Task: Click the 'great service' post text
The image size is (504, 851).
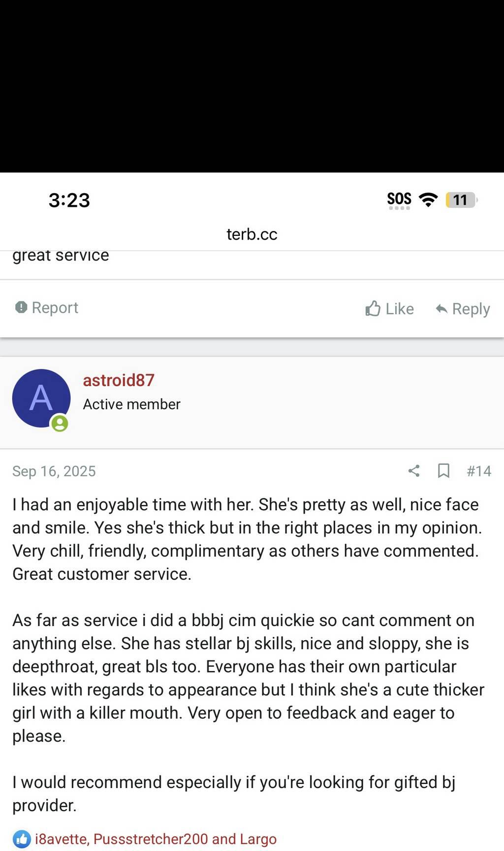Action: click(61, 256)
